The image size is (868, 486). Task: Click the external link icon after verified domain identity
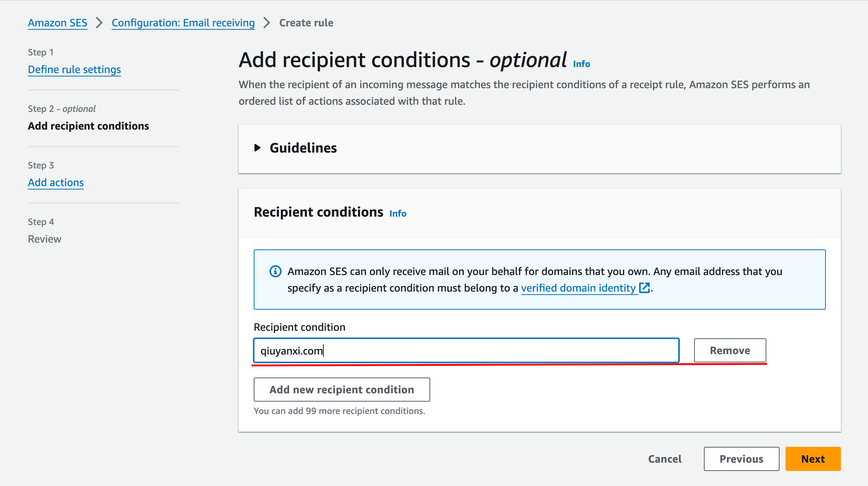(x=645, y=288)
